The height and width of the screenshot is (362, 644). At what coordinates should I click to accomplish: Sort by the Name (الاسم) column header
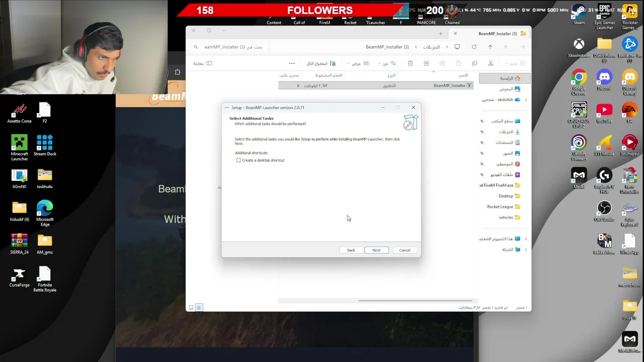point(463,75)
